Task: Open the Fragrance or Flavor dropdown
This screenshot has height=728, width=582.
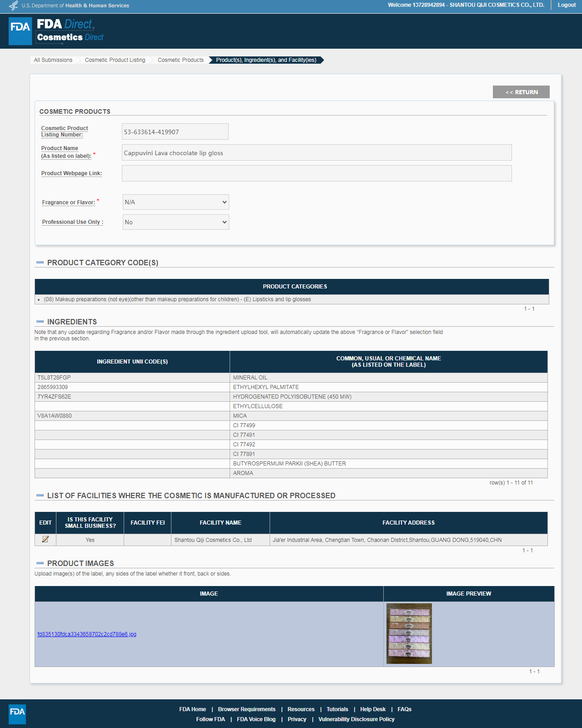Action: click(x=176, y=202)
